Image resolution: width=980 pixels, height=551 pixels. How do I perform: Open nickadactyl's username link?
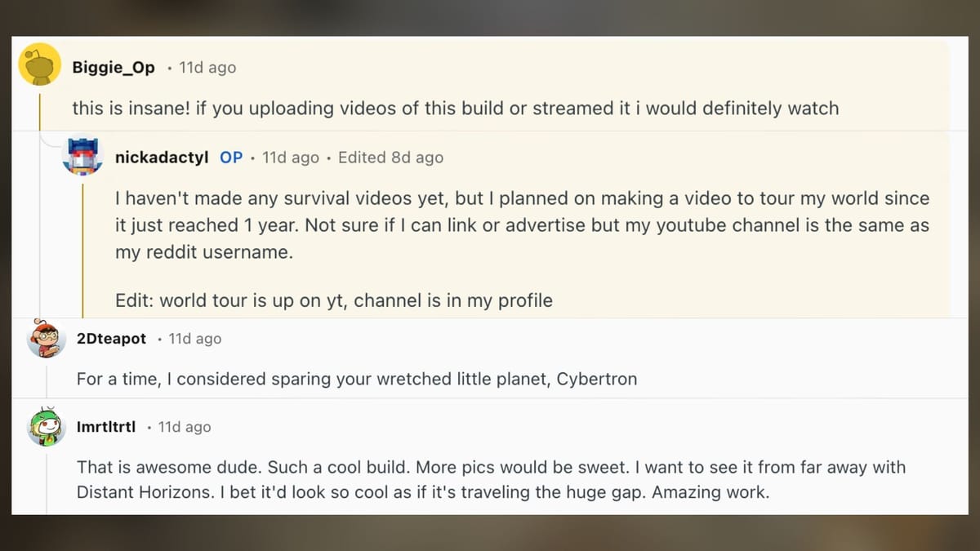coord(163,158)
